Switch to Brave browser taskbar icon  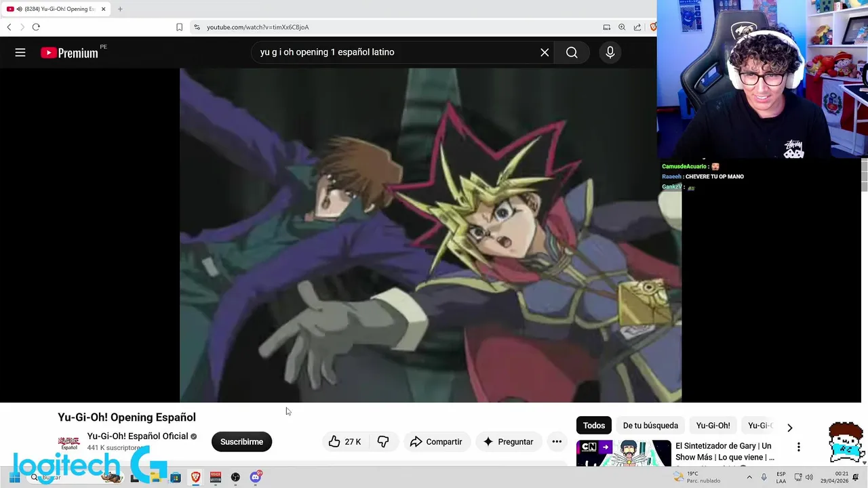click(x=195, y=477)
